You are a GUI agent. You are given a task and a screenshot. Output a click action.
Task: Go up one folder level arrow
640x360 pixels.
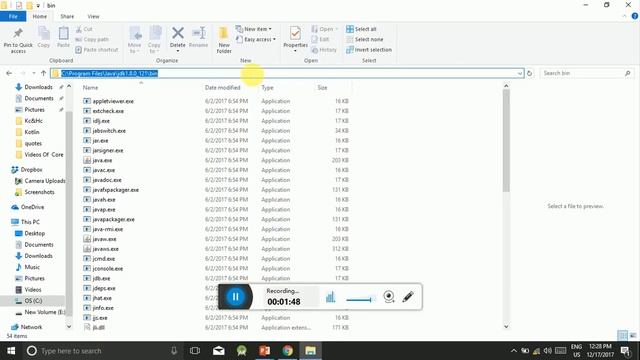tap(44, 73)
